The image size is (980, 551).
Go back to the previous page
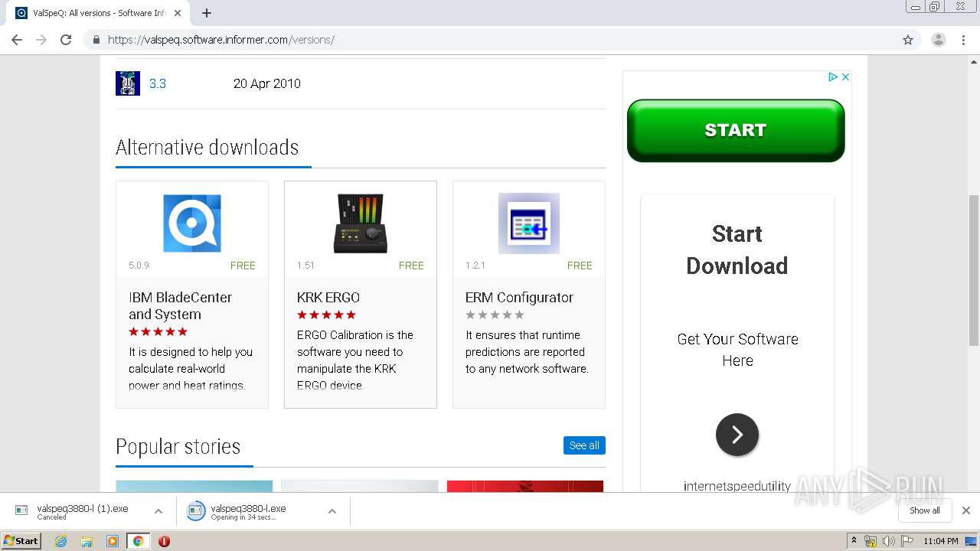(16, 40)
